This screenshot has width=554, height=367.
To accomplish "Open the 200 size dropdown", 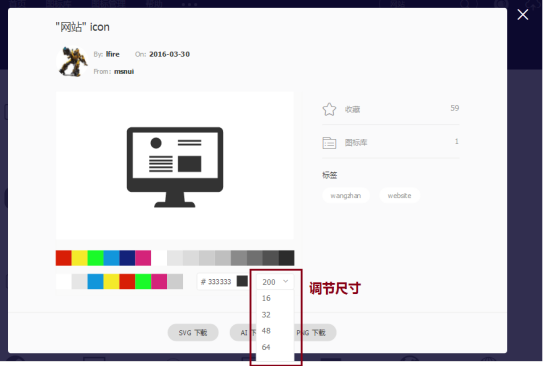I will [x=275, y=282].
